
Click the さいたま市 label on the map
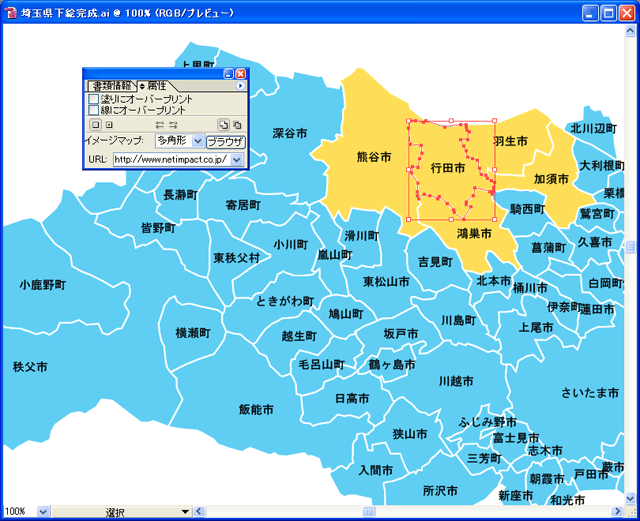(590, 393)
